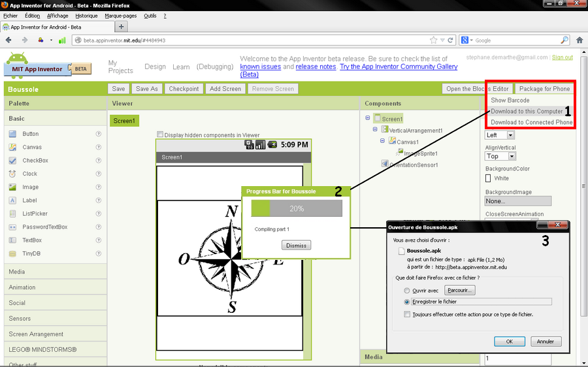Viewport: 588px width, 367px height.
Task: Click the Sign out link
Action: [x=562, y=57]
